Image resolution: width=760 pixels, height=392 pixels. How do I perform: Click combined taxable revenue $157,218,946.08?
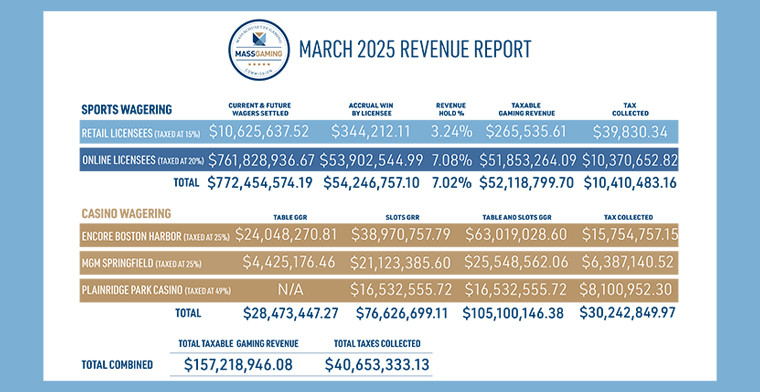238,364
